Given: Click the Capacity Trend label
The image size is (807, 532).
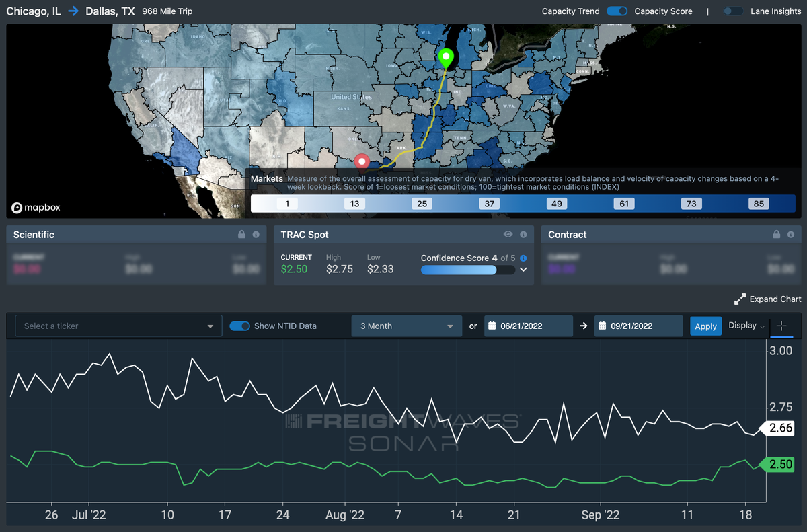Looking at the screenshot, I should (570, 11).
